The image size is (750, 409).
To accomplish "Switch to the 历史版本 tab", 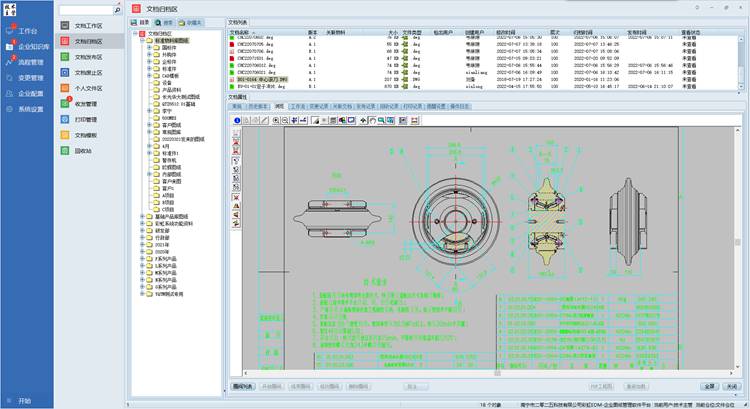I will (x=258, y=104).
